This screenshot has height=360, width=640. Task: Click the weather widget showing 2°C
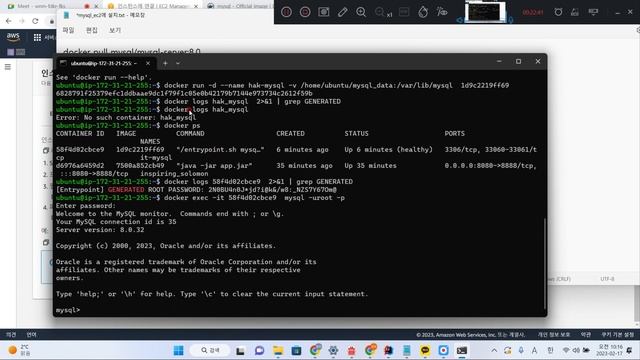coord(20,350)
